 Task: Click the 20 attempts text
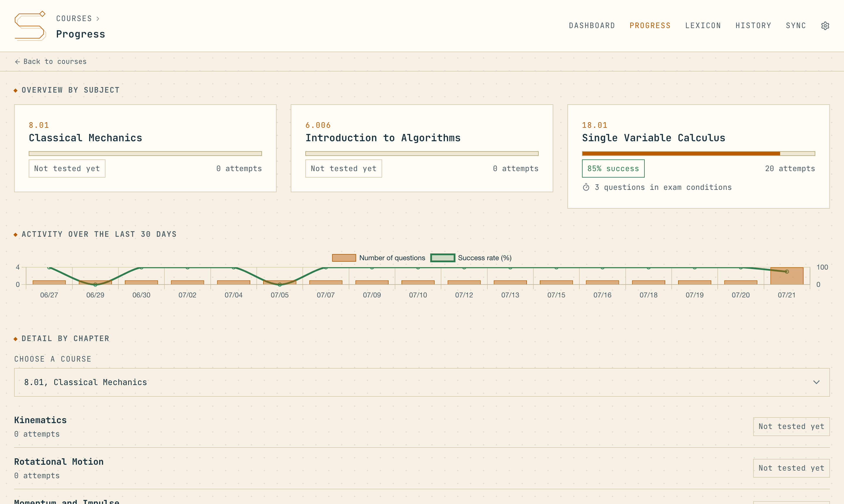tap(790, 168)
